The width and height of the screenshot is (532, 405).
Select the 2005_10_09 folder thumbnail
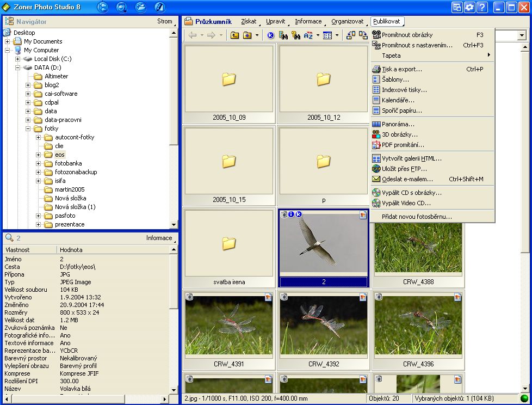(229, 83)
